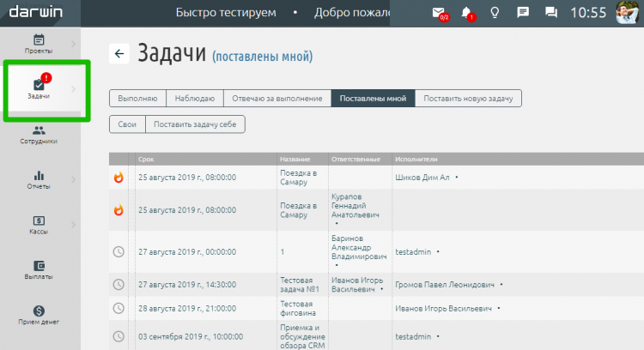Click the user avatar in top bar
Screen dimensions: 644x350
tap(629, 13)
